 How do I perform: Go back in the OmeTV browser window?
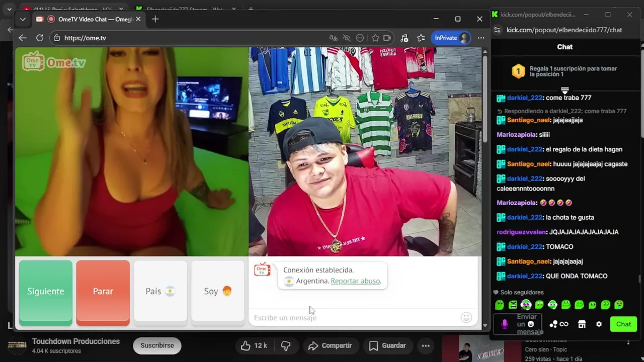pos(22,38)
